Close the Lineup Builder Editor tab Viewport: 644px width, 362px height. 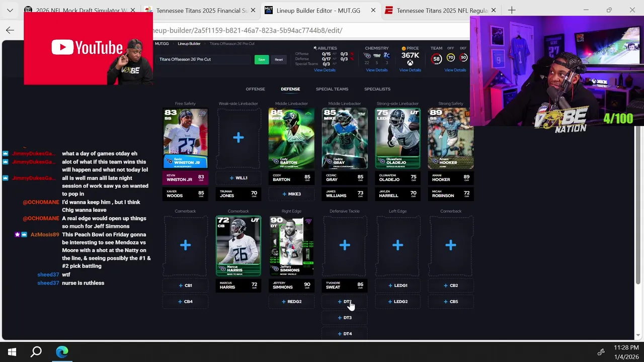(x=373, y=10)
